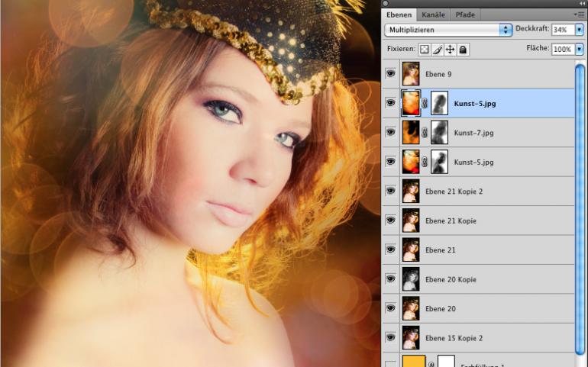Screen dimensions: 588x367
Task: Open the layers panel options menu icon
Action: [x=580, y=14]
